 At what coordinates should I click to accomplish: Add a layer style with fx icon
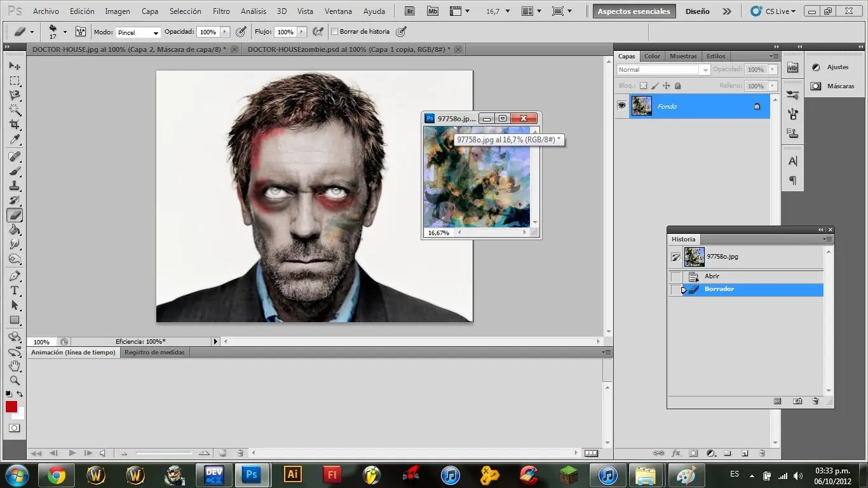(676, 453)
